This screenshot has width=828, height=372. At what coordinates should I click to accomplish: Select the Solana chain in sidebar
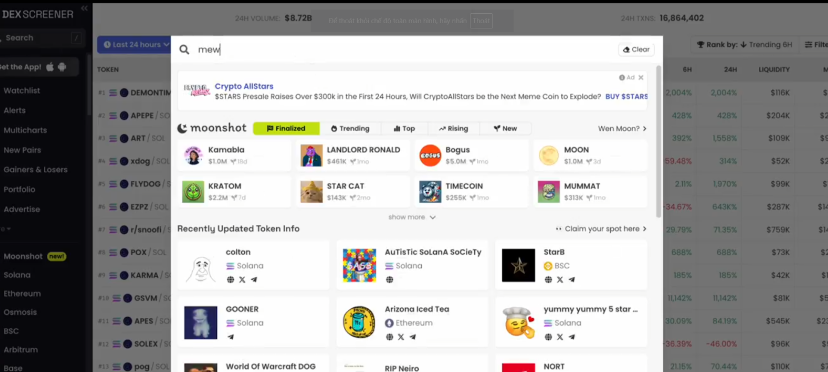point(17,275)
